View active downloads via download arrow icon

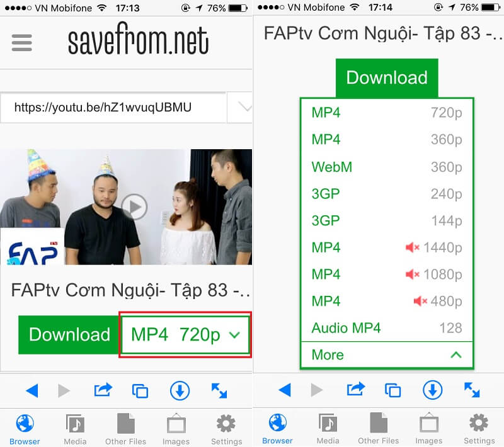(180, 390)
